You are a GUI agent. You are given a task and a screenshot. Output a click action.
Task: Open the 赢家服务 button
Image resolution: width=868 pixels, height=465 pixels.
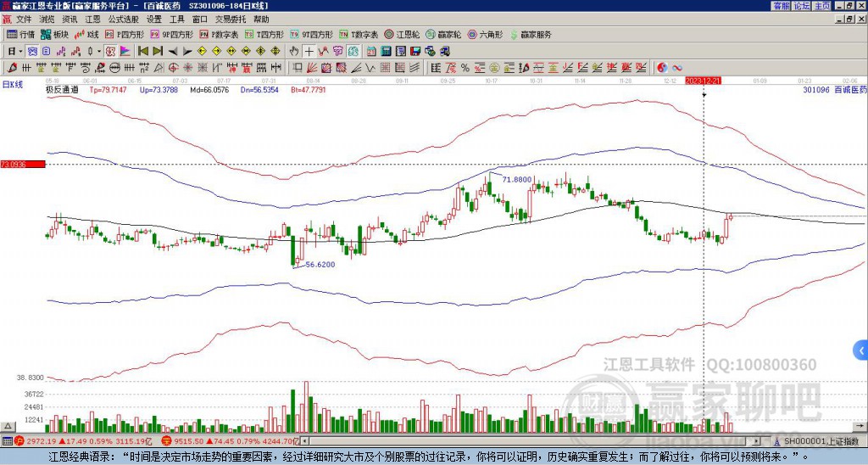531,34
